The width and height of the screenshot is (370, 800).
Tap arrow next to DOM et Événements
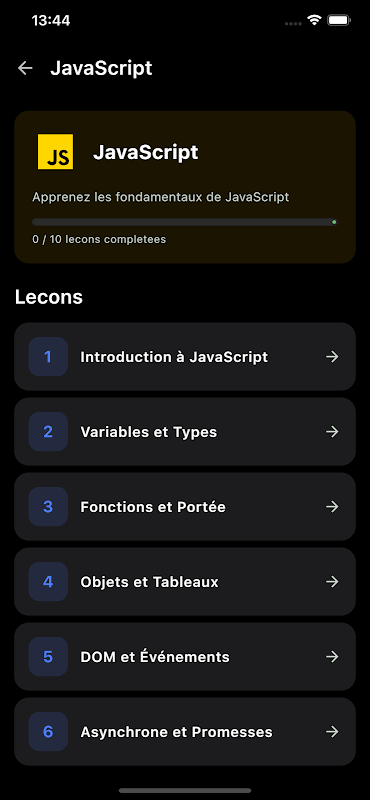pyautogui.click(x=332, y=657)
